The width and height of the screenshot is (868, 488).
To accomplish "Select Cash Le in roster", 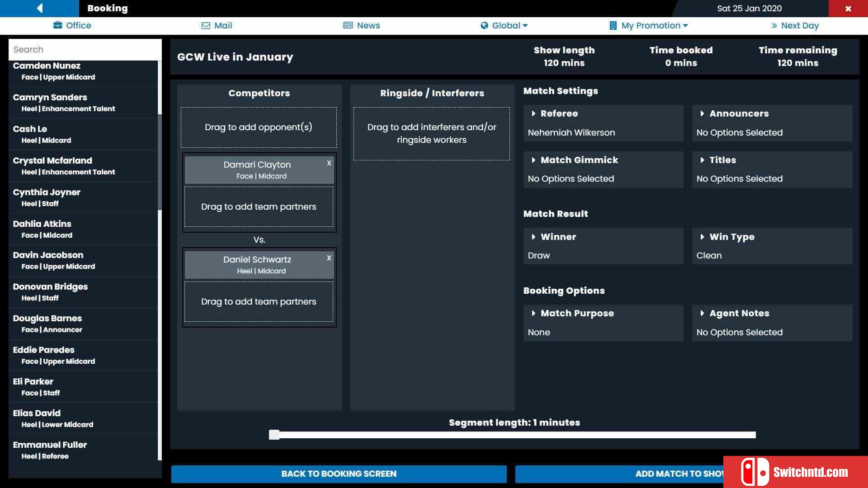I will [83, 134].
